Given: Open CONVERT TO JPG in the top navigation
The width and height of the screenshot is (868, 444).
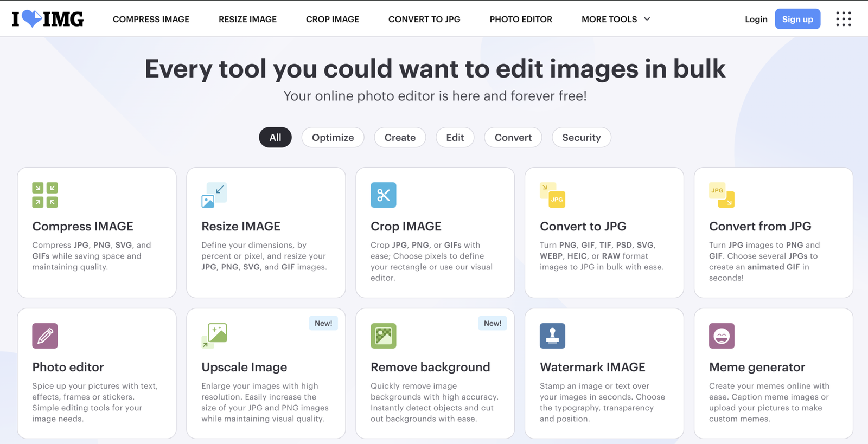Looking at the screenshot, I should tap(424, 19).
